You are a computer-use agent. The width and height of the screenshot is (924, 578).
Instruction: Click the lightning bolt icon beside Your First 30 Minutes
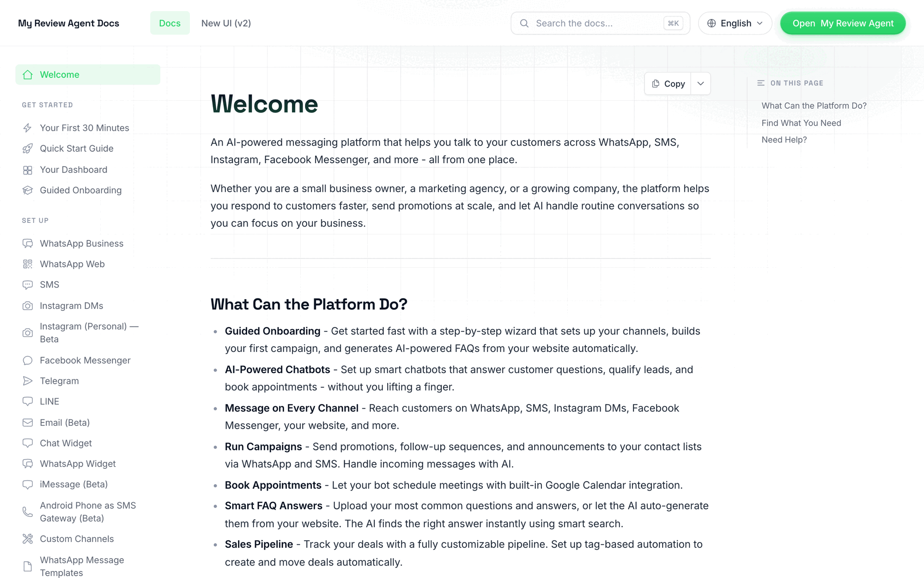click(28, 128)
